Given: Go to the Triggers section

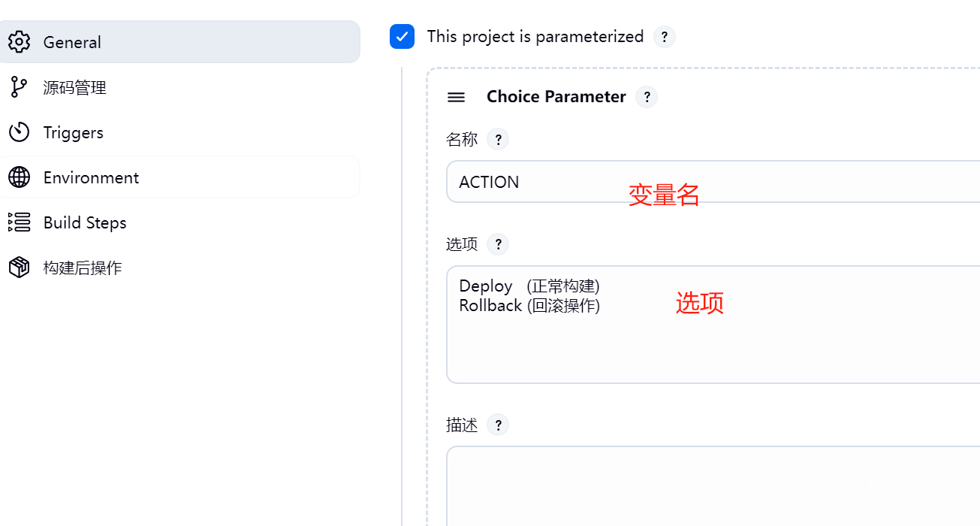Looking at the screenshot, I should coord(74,132).
